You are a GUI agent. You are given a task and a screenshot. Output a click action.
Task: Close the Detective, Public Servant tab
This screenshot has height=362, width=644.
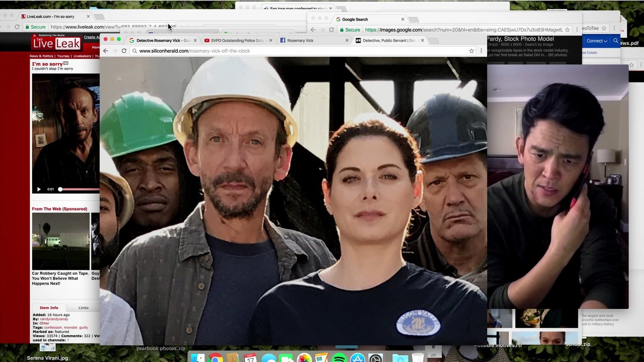pos(422,40)
